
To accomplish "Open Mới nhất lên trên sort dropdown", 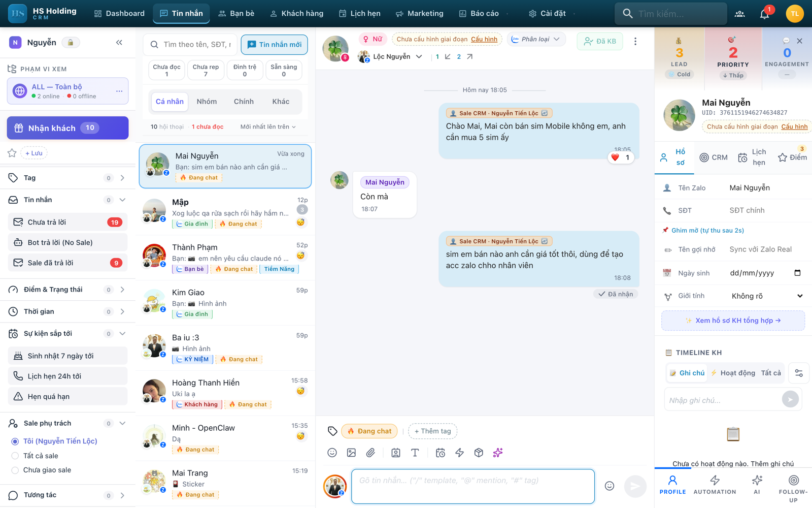I will 268,126.
